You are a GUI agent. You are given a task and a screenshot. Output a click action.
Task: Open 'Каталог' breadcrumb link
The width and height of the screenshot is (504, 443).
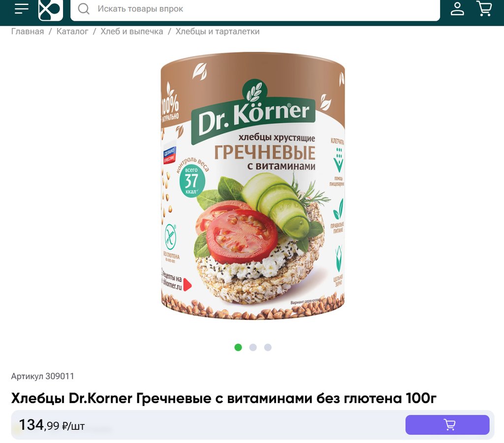coord(72,32)
